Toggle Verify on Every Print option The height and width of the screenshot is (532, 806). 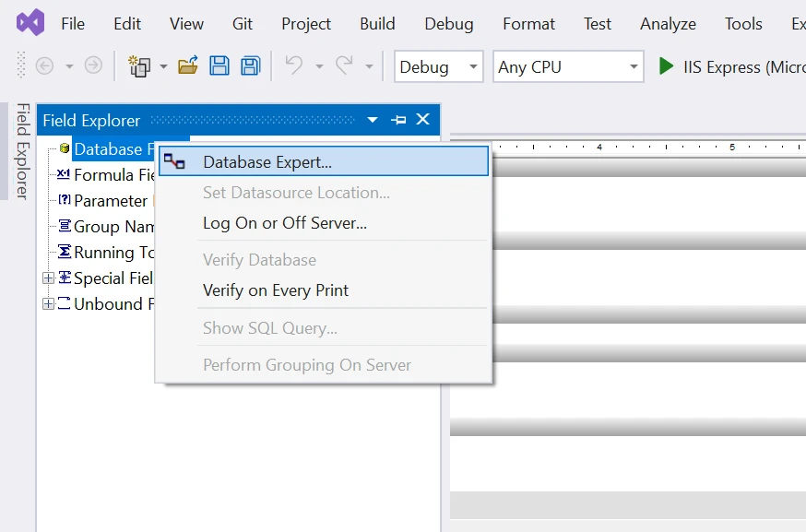(276, 290)
